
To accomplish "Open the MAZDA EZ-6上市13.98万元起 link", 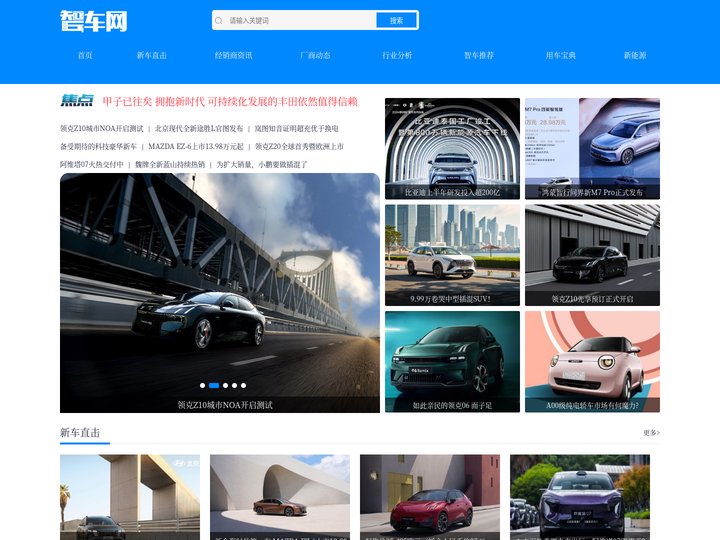I will tap(196, 146).
